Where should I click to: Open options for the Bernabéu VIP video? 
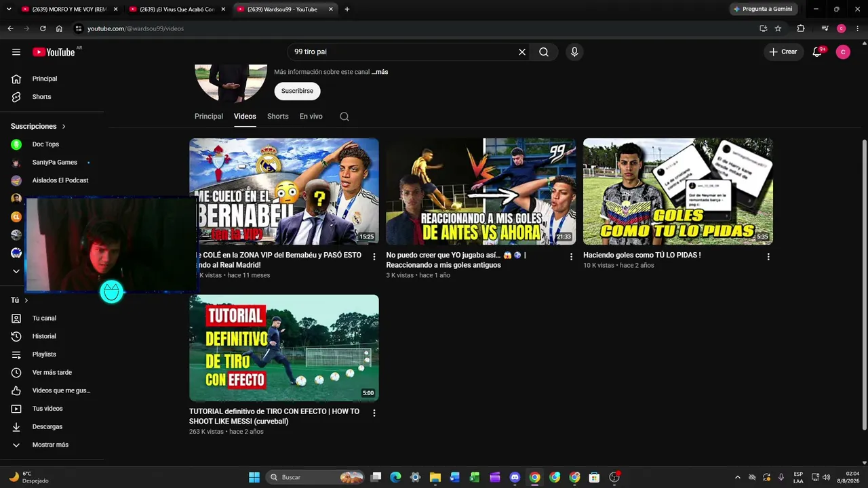coord(374,257)
